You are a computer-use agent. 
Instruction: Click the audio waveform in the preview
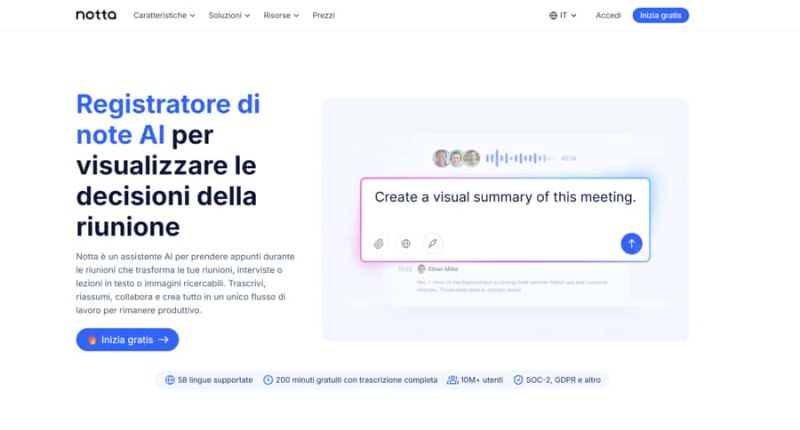(x=520, y=158)
